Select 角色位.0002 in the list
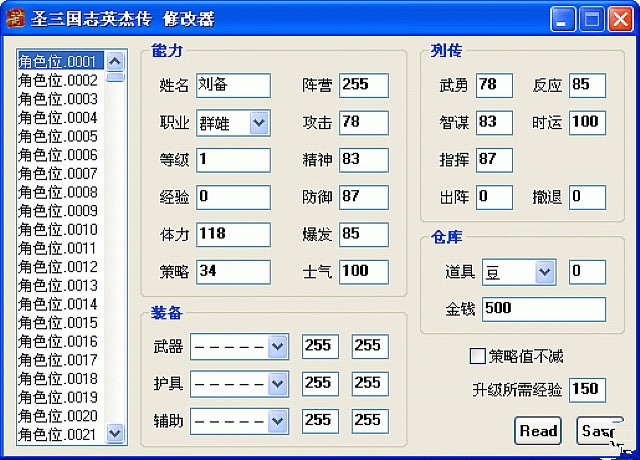640x460 pixels. click(60, 80)
